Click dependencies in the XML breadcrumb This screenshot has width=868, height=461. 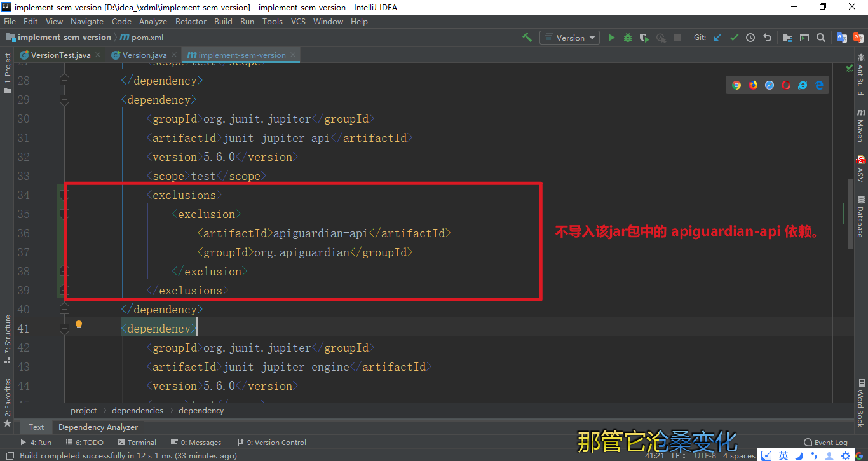click(137, 411)
